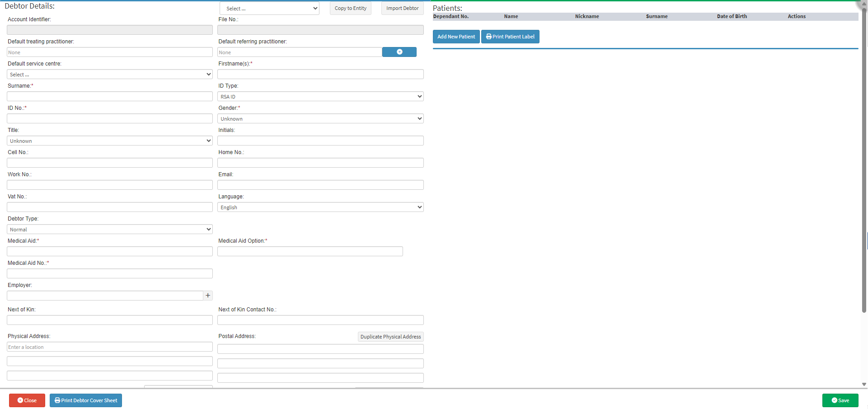
Task: Click the Dependant No. column header
Action: click(451, 16)
